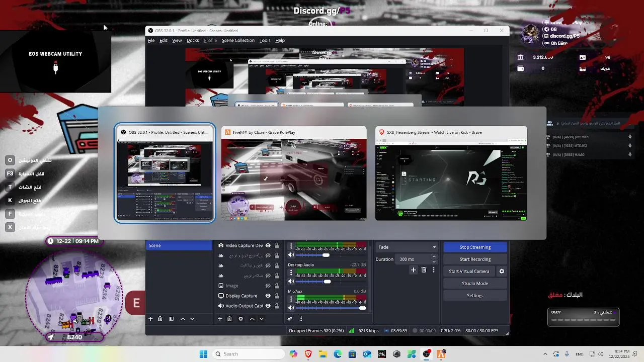The image size is (644, 362).
Task: Switch to FiveM via its taskbar icon
Action: [441, 354]
